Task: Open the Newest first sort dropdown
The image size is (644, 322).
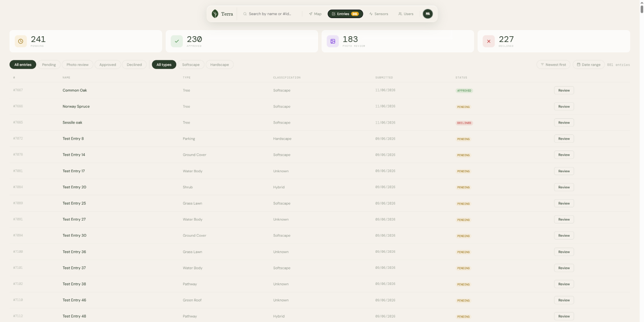Action: [x=553, y=64]
